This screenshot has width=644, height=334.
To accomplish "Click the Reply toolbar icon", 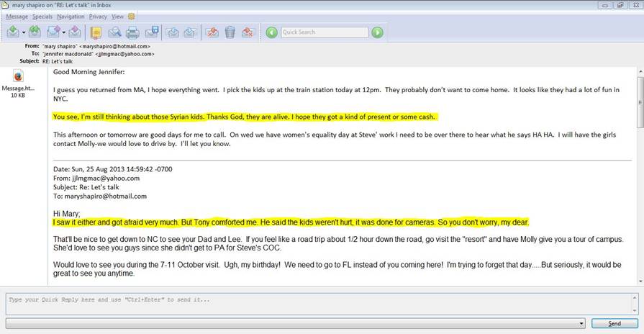I will 12,32.
